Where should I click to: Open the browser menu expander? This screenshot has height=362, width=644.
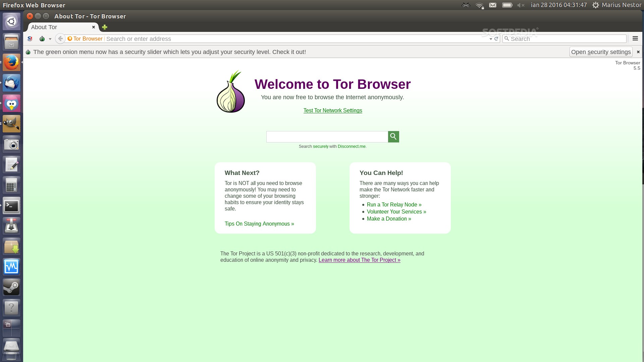pyautogui.click(x=636, y=39)
